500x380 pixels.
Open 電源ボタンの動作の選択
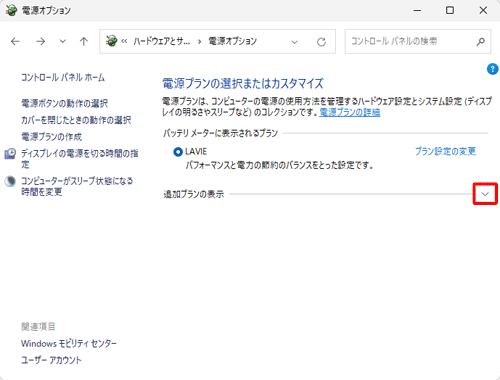click(64, 103)
